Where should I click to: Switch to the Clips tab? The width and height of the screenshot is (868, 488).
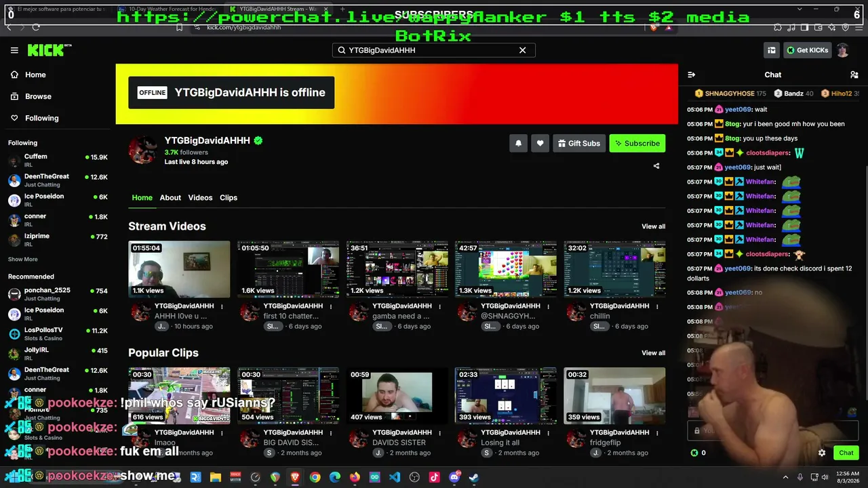coord(229,198)
